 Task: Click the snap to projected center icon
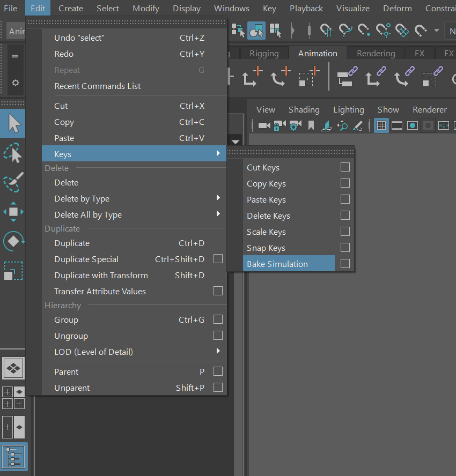pos(383,31)
